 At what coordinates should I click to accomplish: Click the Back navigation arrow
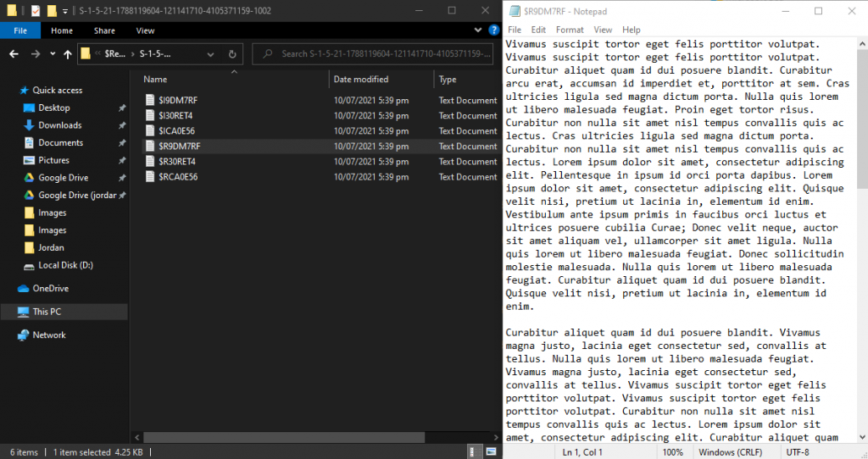tap(14, 54)
